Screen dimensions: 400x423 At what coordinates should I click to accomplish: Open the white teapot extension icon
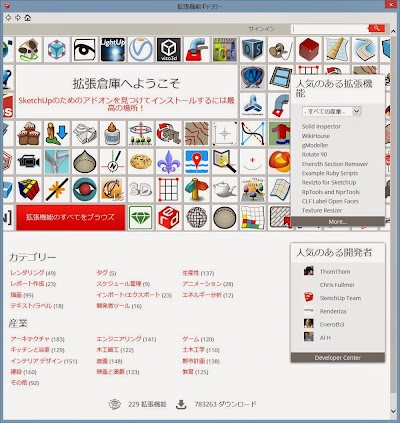coord(225,189)
